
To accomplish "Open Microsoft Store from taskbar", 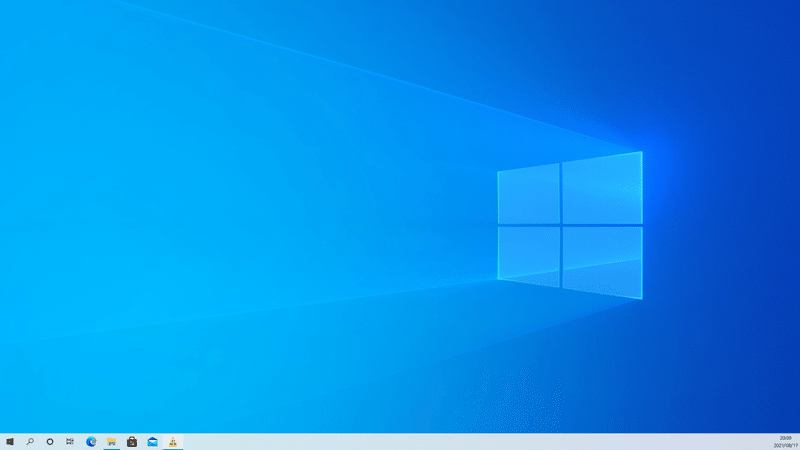I will 132,442.
